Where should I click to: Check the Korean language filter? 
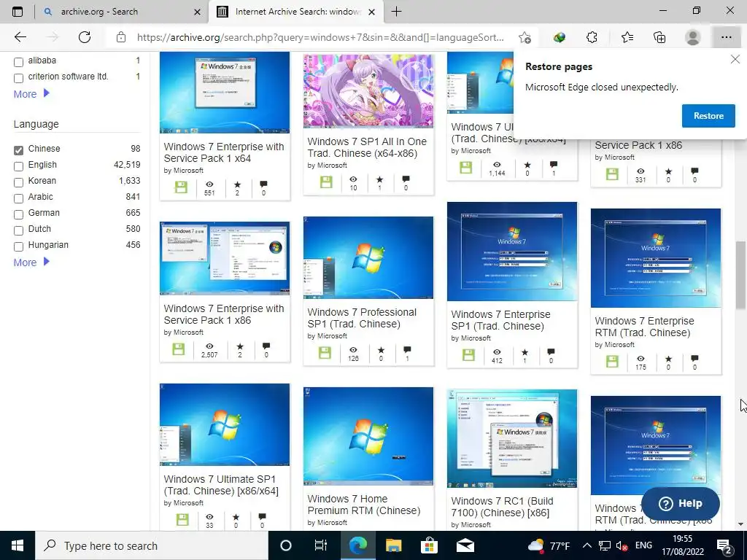point(18,182)
